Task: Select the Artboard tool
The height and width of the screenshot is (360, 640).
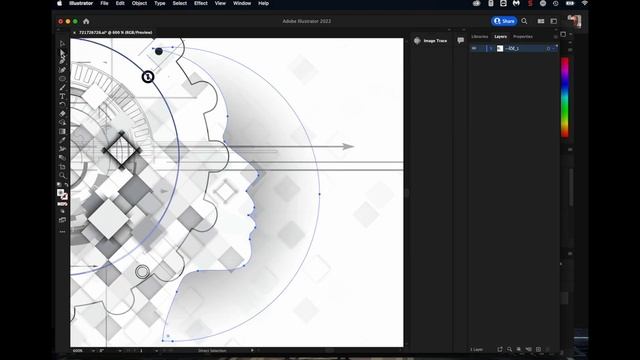Action: pyautogui.click(x=62, y=167)
